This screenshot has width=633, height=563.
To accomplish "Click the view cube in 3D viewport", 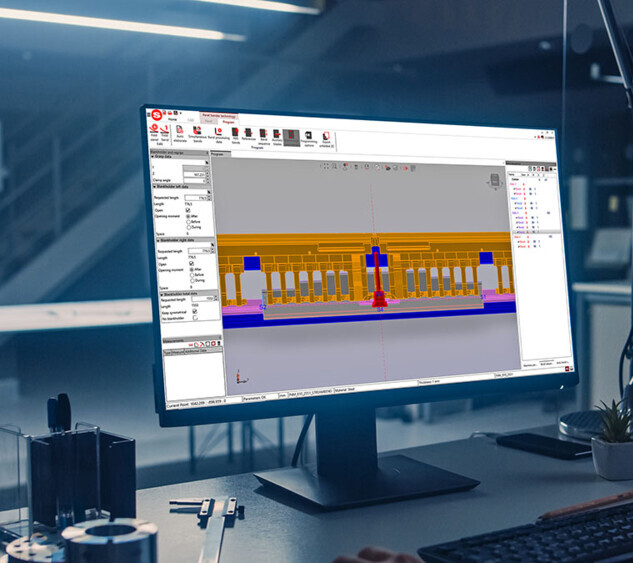I will pos(495,180).
